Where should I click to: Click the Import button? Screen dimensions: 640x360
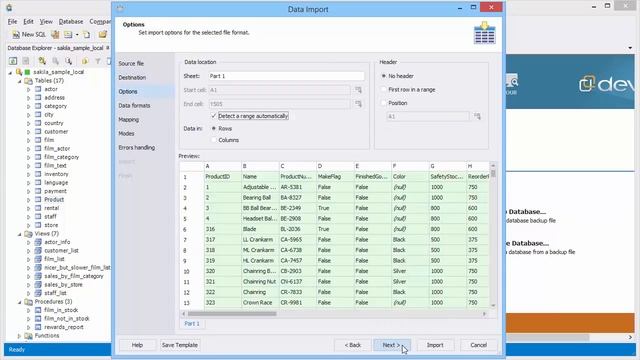435,345
